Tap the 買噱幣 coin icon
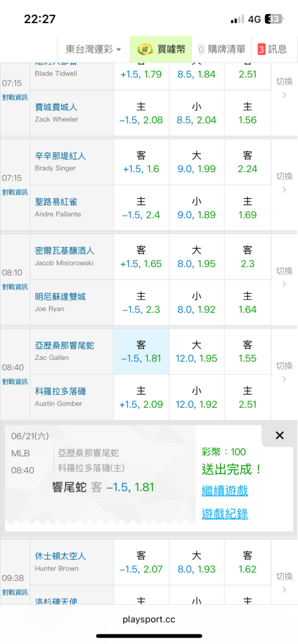The image size is (298, 644). (143, 50)
